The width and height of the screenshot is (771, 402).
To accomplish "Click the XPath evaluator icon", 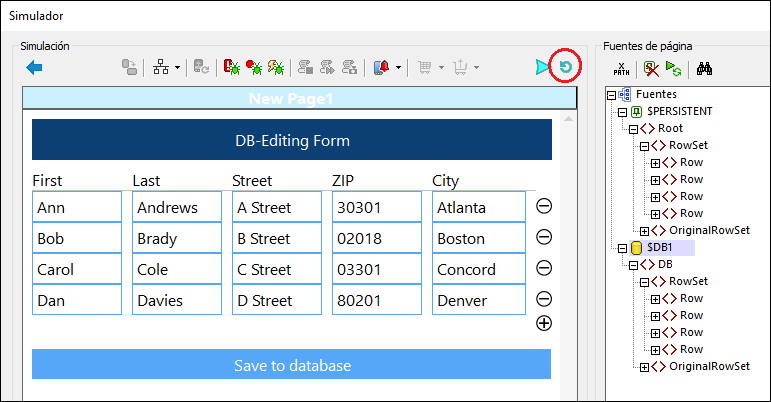I will 619,69.
